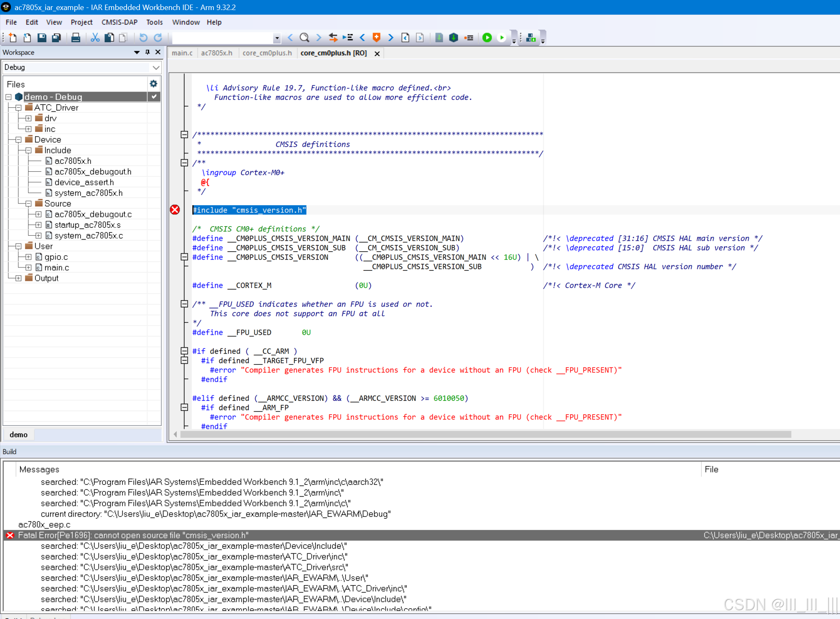This screenshot has height=619, width=840.
Task: Click the Save file toolbar icon
Action: click(42, 38)
